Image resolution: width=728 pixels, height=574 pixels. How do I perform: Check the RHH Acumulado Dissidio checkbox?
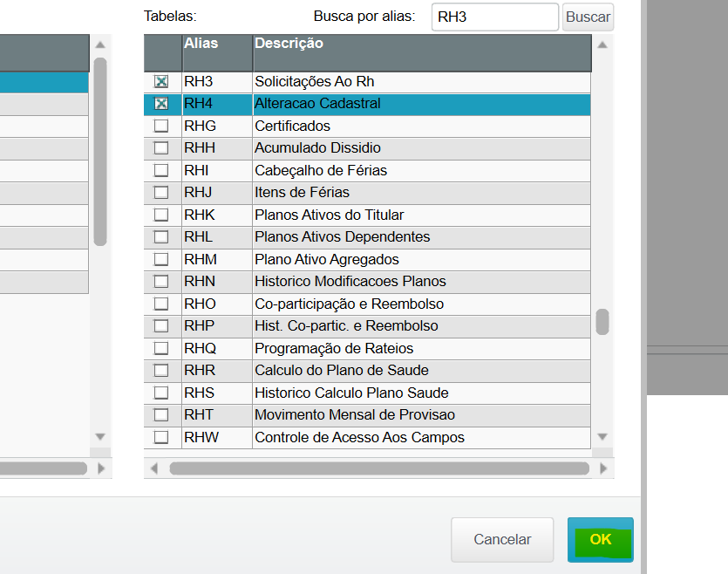coord(161,148)
